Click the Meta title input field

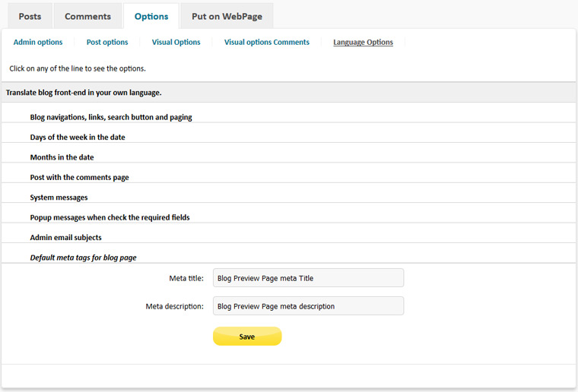(x=308, y=278)
